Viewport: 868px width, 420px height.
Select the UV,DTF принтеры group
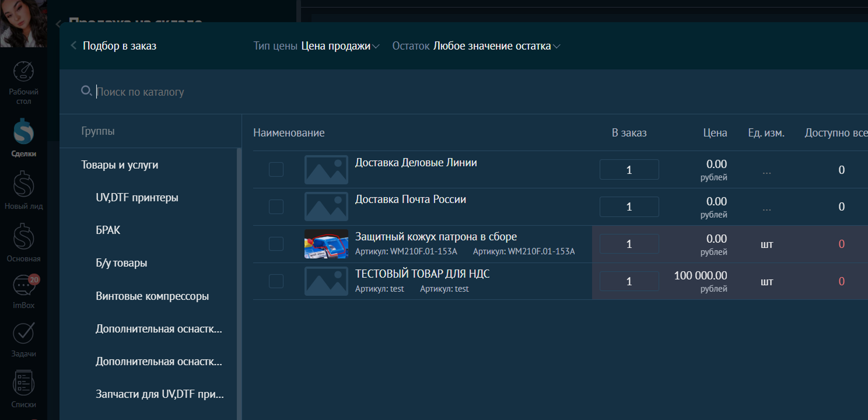pyautogui.click(x=137, y=198)
